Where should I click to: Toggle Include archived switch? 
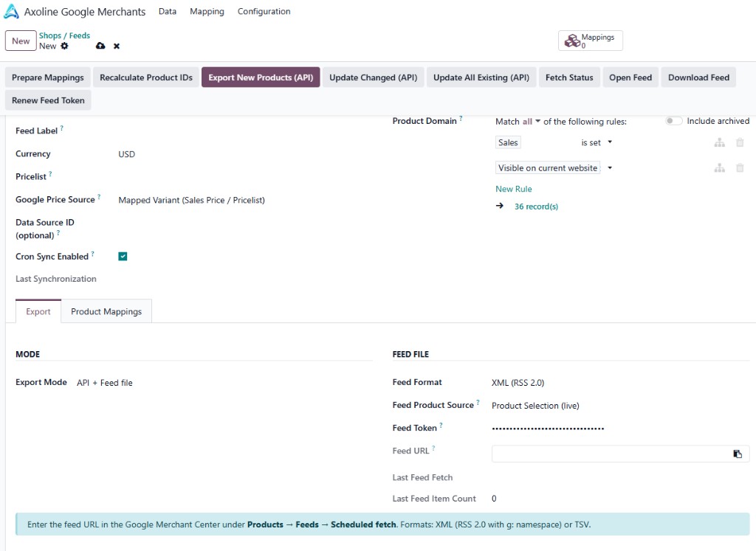click(673, 121)
